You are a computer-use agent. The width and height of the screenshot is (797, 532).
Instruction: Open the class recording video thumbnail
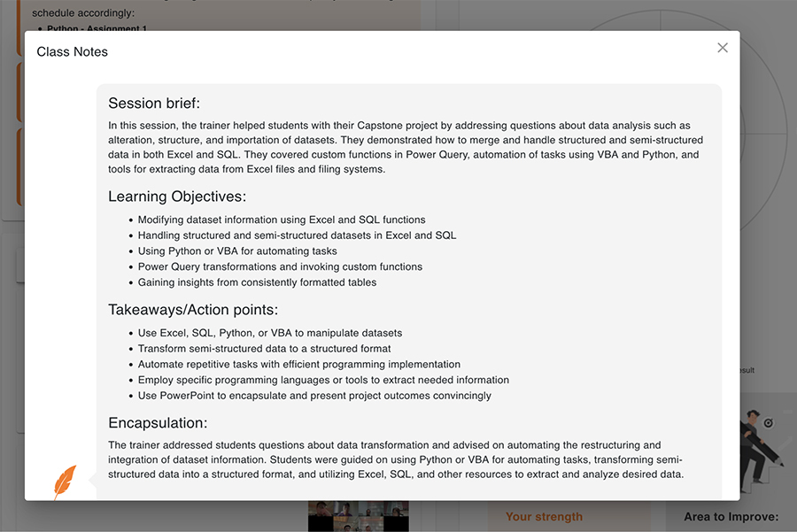(x=358, y=518)
